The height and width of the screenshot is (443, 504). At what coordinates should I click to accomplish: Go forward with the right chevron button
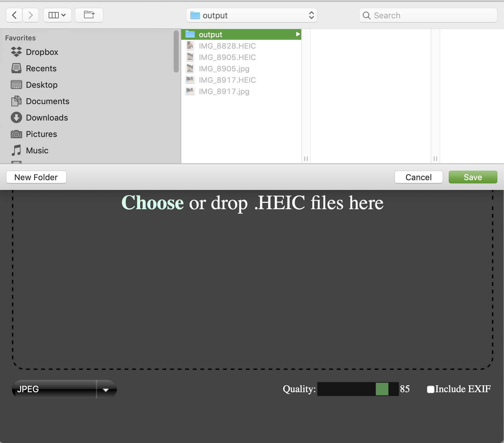(x=31, y=15)
